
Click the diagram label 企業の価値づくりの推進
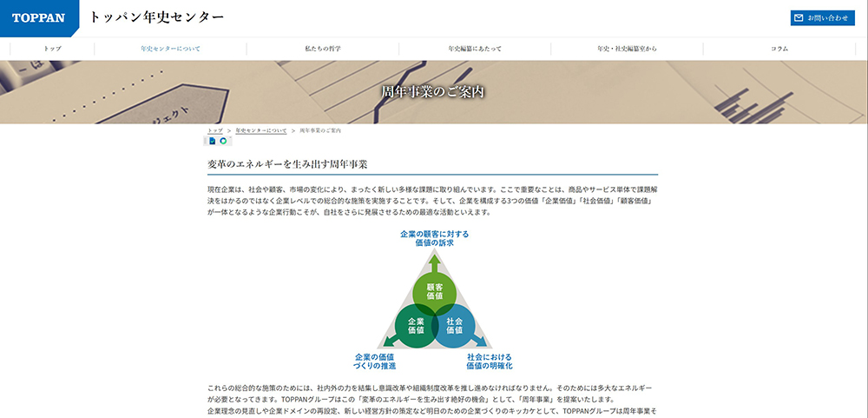375,362
